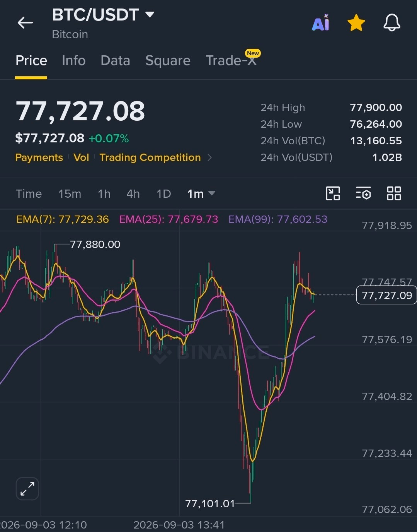Open the promo links chevron arrow
This screenshot has width=417, height=532.
click(x=209, y=157)
